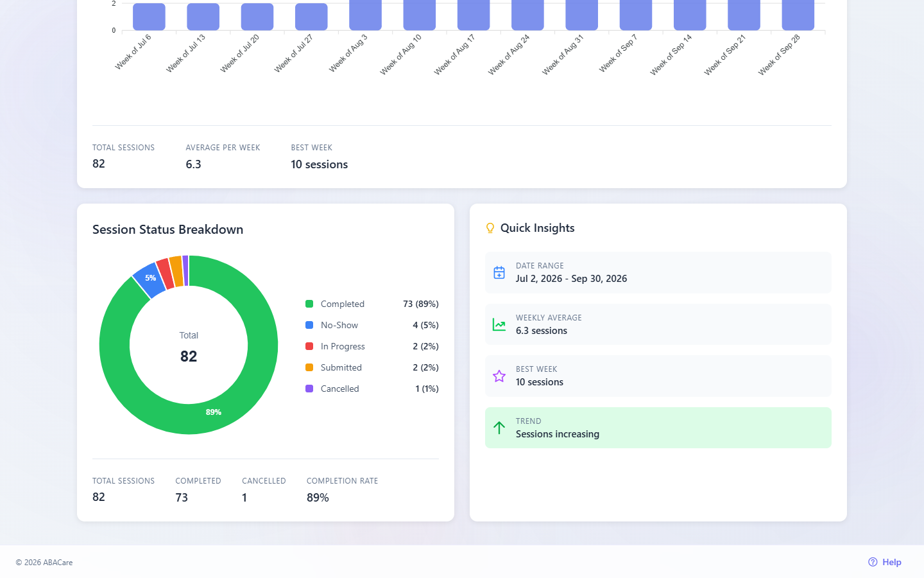Select the blue No-Show legend swatch
924x578 pixels.
[x=309, y=325]
